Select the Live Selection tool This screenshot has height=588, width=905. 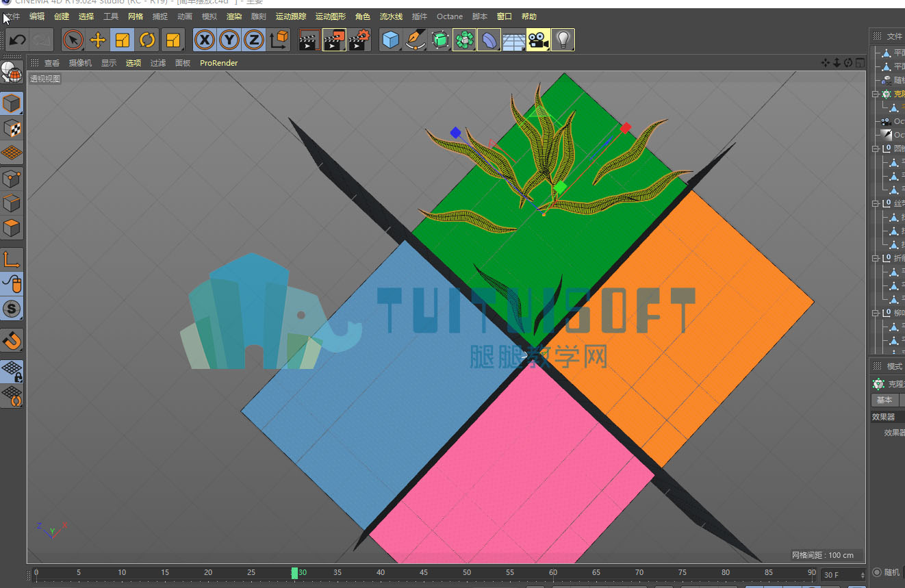pyautogui.click(x=73, y=40)
